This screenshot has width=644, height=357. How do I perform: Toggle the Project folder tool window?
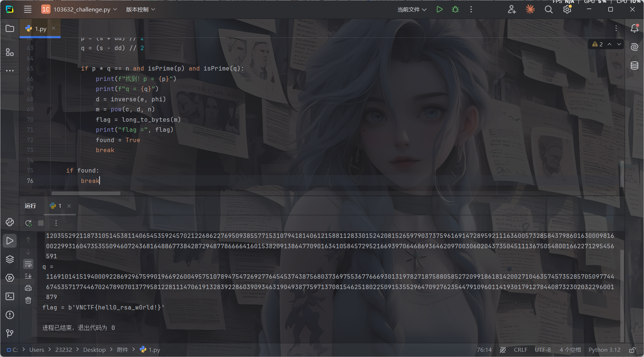point(10,29)
